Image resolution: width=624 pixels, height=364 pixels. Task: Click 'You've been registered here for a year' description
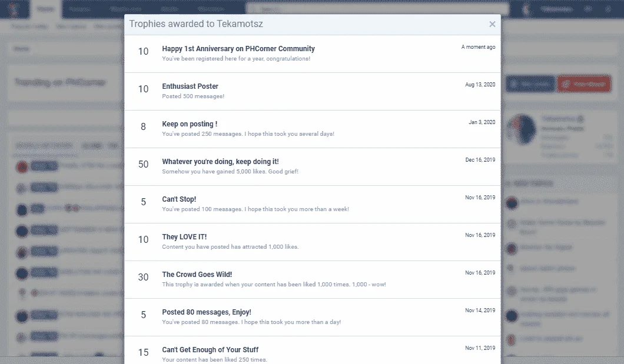pos(236,58)
